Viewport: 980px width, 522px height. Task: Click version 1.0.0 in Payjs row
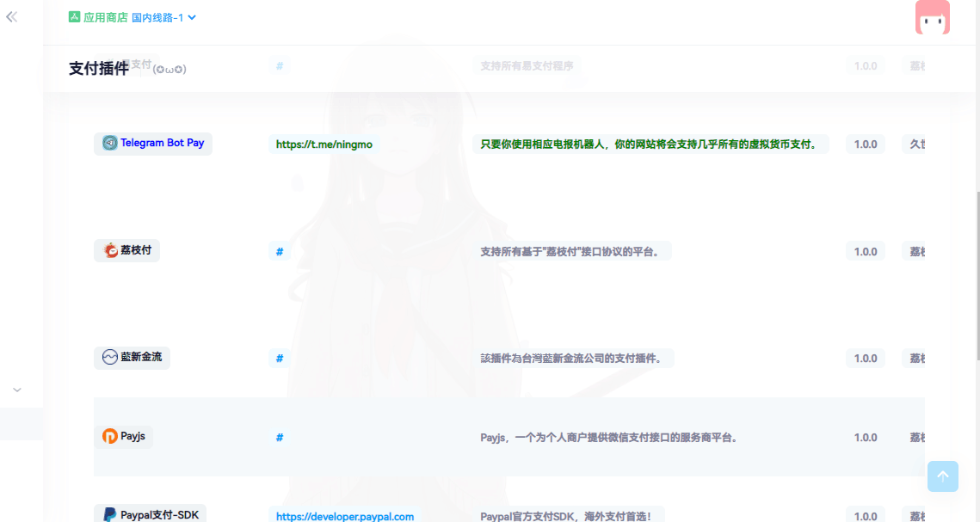[866, 438]
